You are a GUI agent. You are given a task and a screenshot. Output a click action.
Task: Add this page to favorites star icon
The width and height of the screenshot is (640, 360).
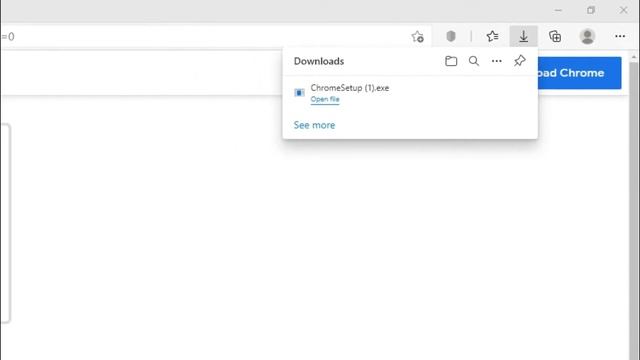coord(417,37)
